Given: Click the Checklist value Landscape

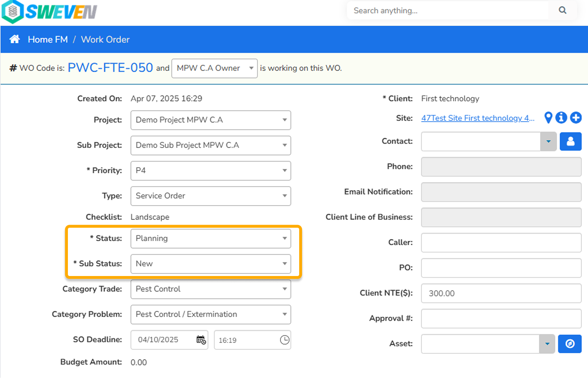Looking at the screenshot, I should click(x=150, y=217).
